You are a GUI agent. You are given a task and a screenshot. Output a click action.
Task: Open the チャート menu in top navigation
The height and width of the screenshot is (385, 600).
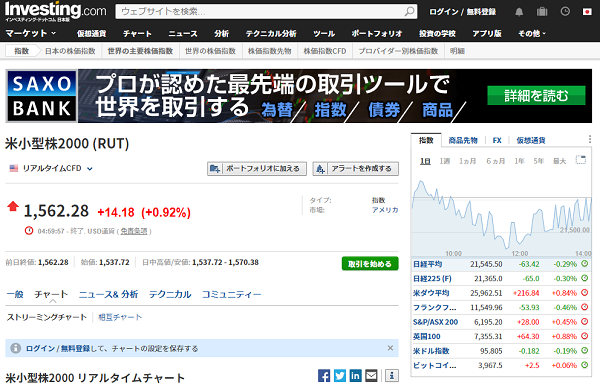coord(137,34)
